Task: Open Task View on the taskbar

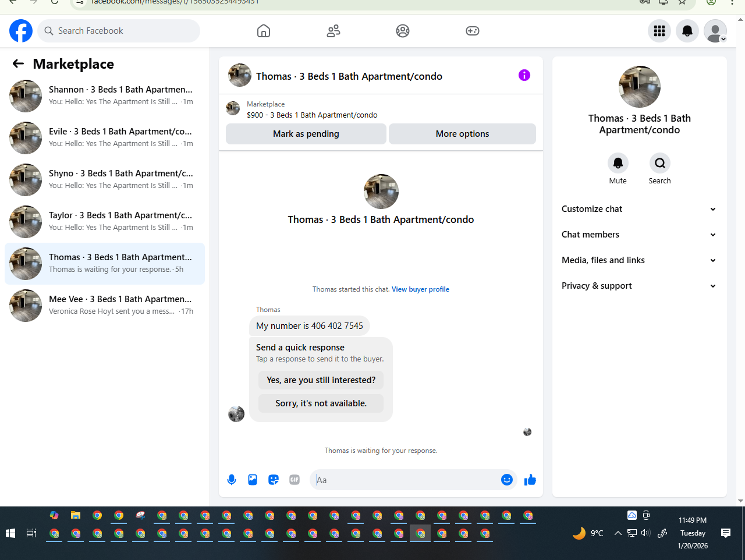Action: coord(31,533)
